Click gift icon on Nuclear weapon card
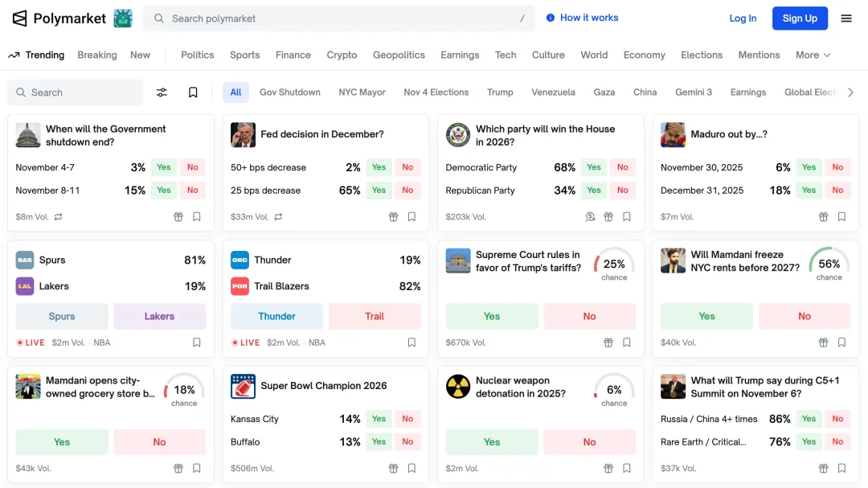Screen dimensions: 868x488 pos(608,468)
